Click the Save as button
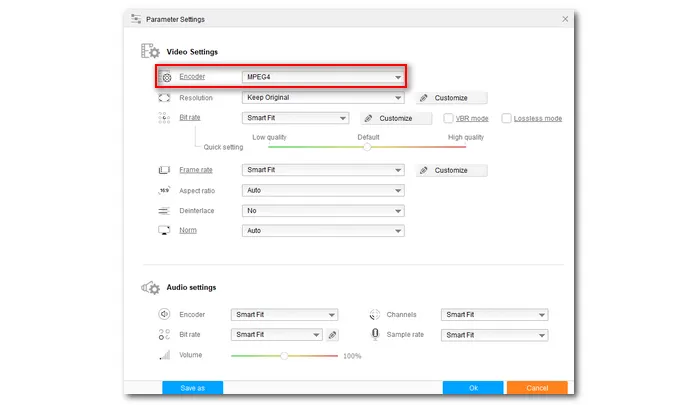 click(x=192, y=388)
